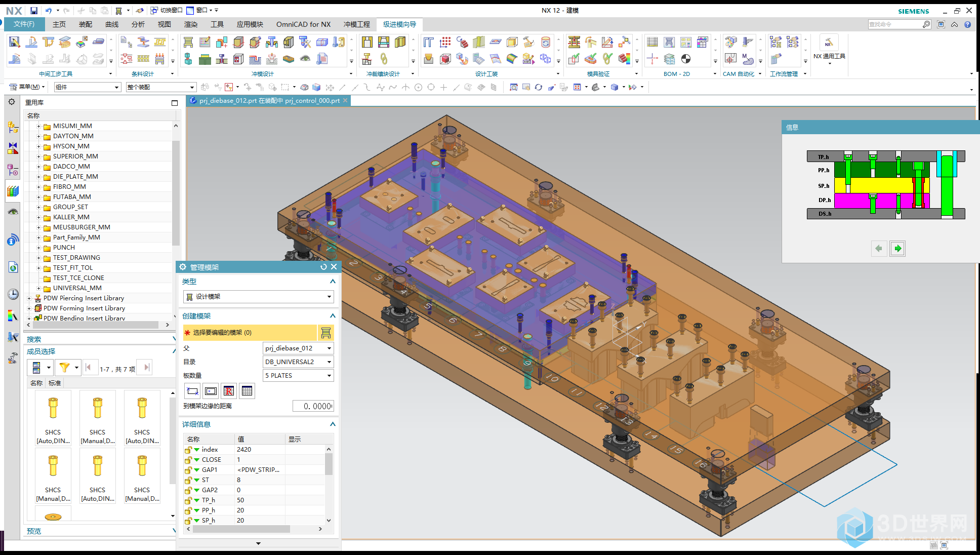The width and height of the screenshot is (980, 555).
Task: Toggle the lock on the TP_h row
Action: pos(188,500)
